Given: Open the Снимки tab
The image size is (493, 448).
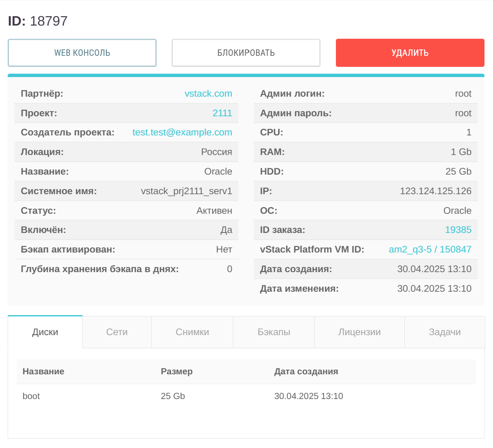Looking at the screenshot, I should tap(192, 332).
